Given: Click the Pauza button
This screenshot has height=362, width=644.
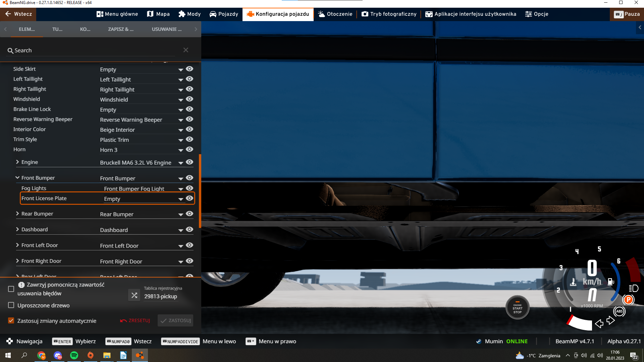Looking at the screenshot, I should tap(627, 14).
